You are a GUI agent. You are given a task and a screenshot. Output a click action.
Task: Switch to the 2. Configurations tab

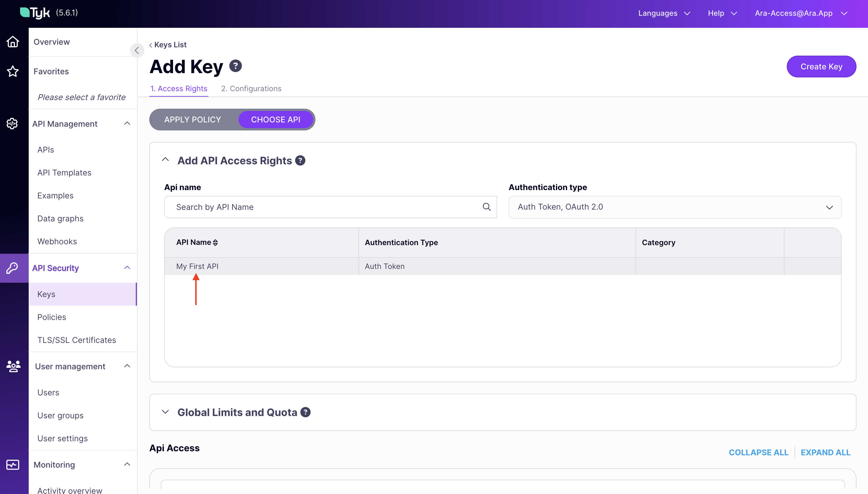click(x=251, y=89)
